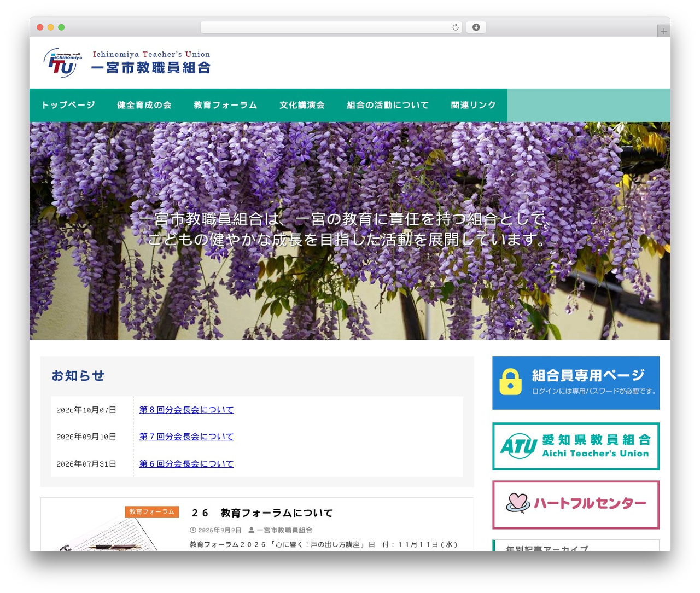The width and height of the screenshot is (700, 593).
Task: Click the author name 一宮市教職員組合 under article
Action: click(284, 530)
